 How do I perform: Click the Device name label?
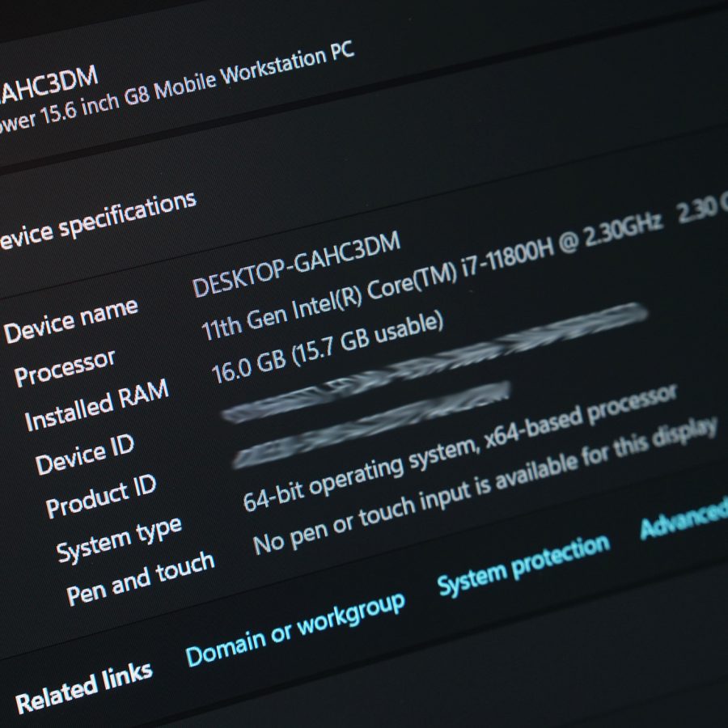point(71,320)
